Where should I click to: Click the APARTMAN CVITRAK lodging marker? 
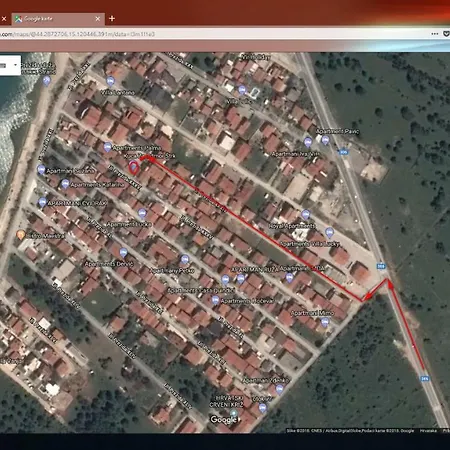[x=42, y=202]
